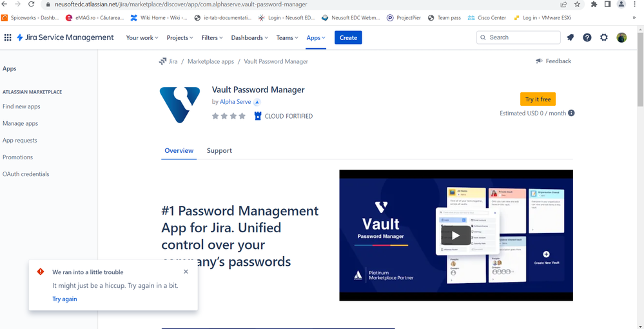Expand the Dashboards dropdown
644x329 pixels.
point(249,37)
